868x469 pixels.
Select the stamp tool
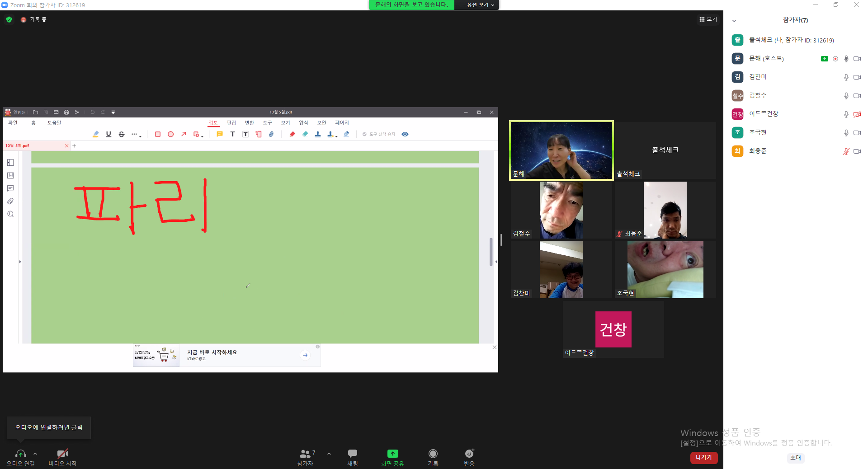click(x=318, y=134)
